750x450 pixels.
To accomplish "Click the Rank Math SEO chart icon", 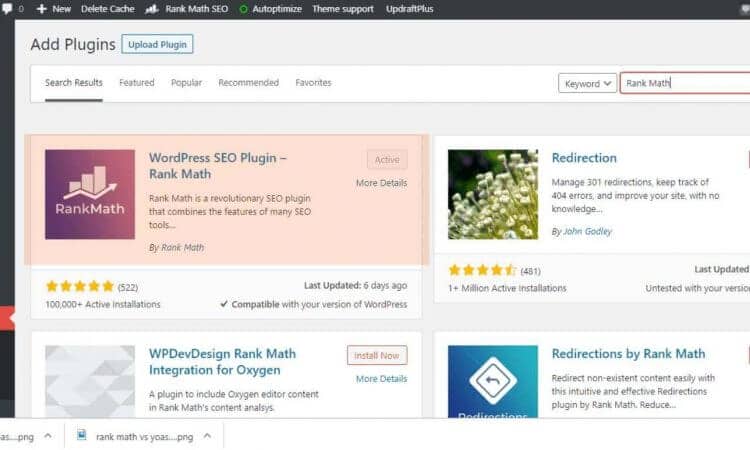I will 152,9.
